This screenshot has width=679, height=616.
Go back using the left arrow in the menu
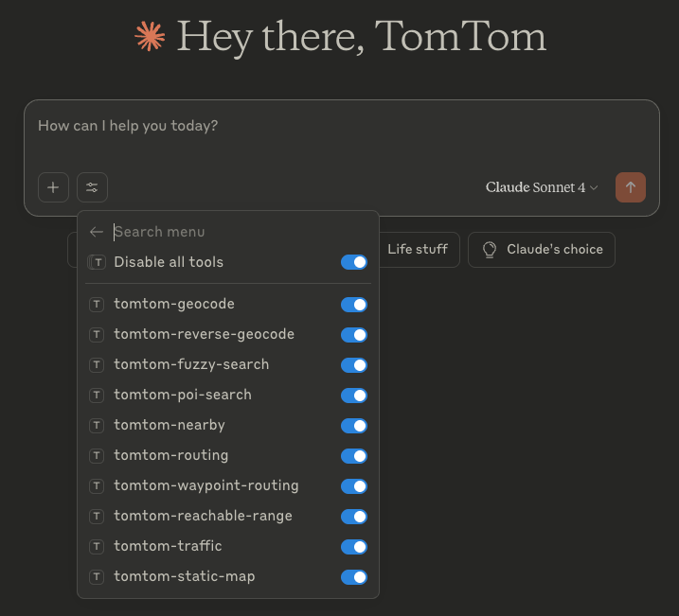point(97,232)
